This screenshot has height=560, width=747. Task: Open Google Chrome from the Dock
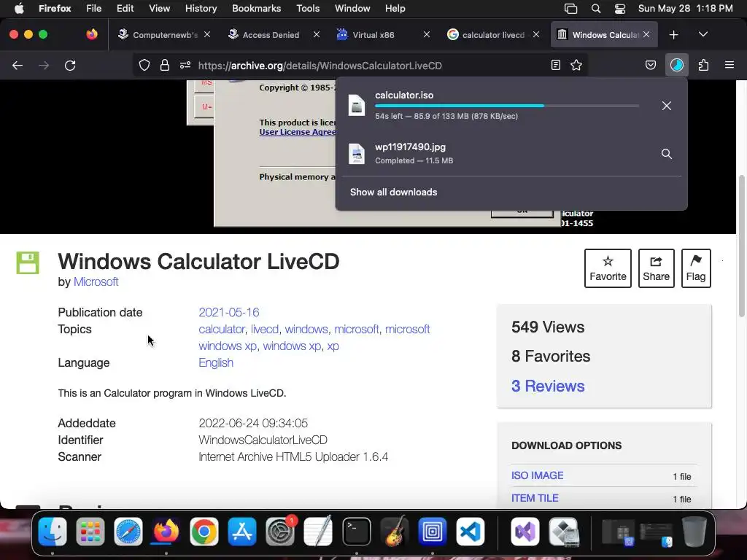[204, 532]
